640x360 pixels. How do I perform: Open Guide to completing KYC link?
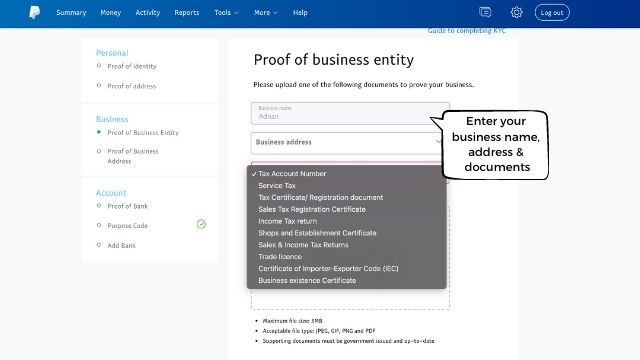[x=467, y=31]
